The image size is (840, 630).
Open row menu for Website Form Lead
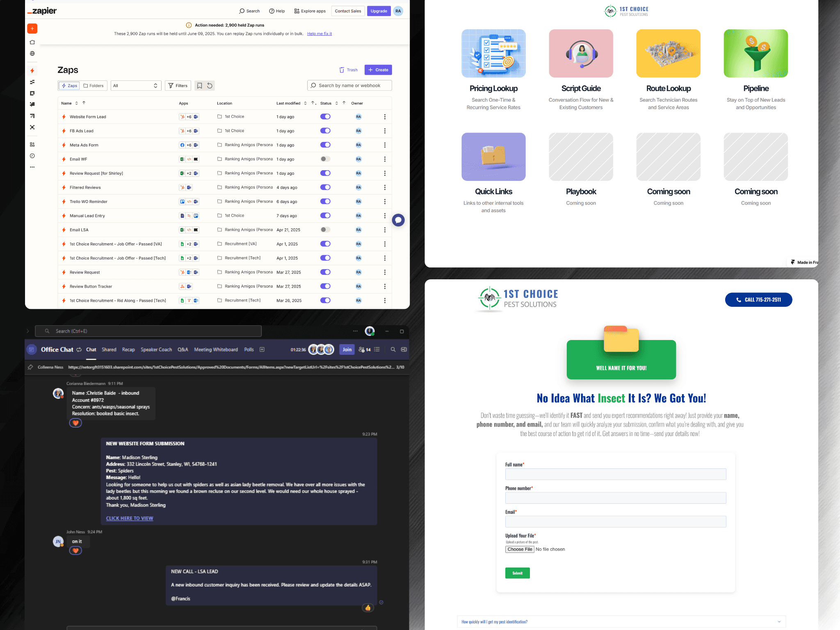[385, 116]
